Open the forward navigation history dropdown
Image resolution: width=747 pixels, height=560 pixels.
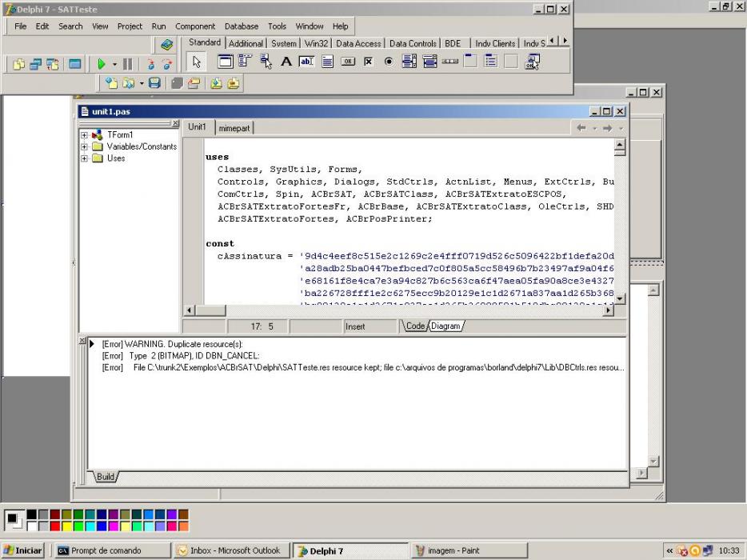tap(621, 128)
